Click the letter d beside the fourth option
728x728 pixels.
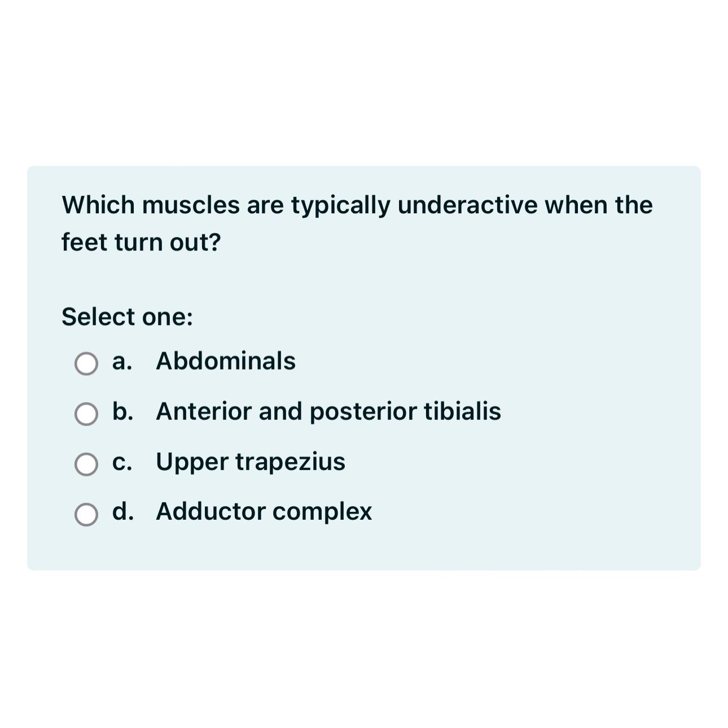tap(121, 512)
